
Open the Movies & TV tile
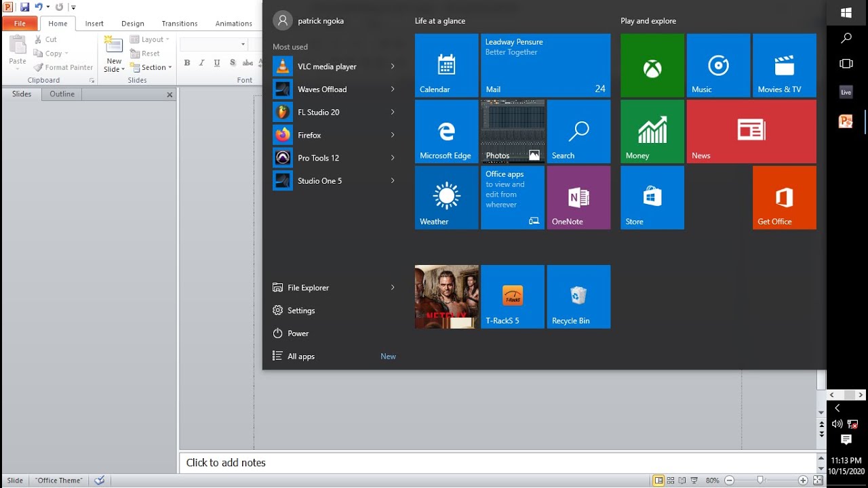785,66
